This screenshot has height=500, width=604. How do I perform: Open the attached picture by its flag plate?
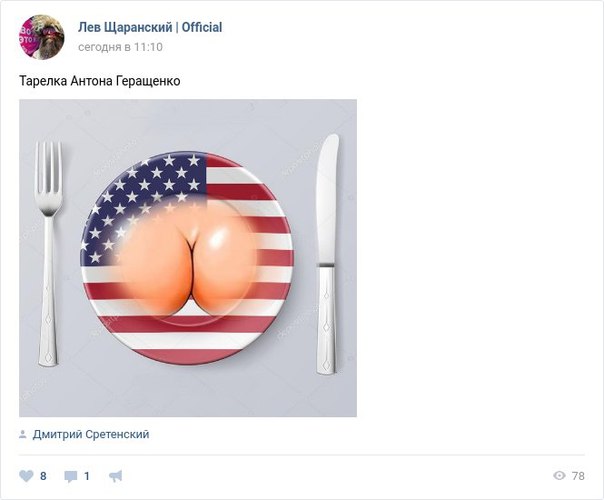pos(187,258)
